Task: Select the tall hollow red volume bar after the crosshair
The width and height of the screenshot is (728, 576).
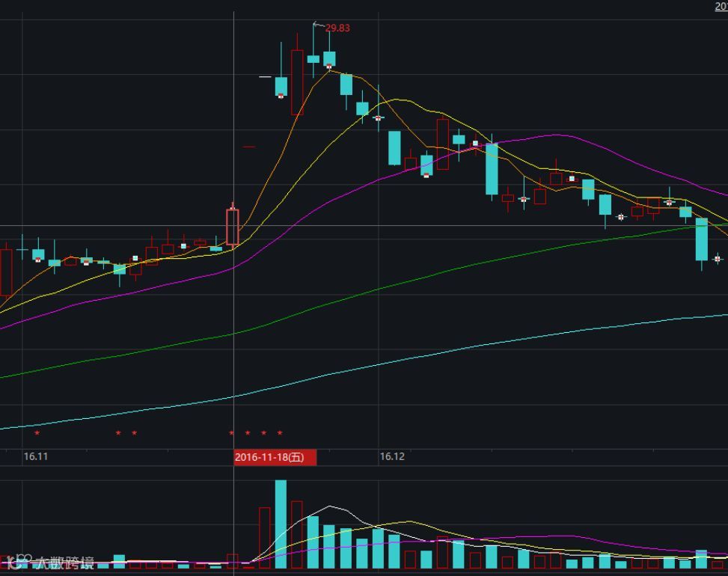Action: [x=265, y=538]
